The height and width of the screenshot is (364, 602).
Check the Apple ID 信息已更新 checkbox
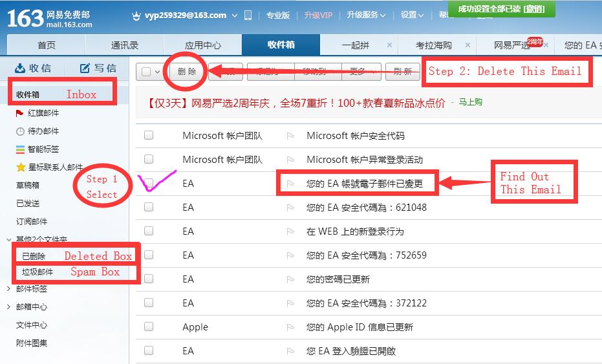click(x=149, y=327)
